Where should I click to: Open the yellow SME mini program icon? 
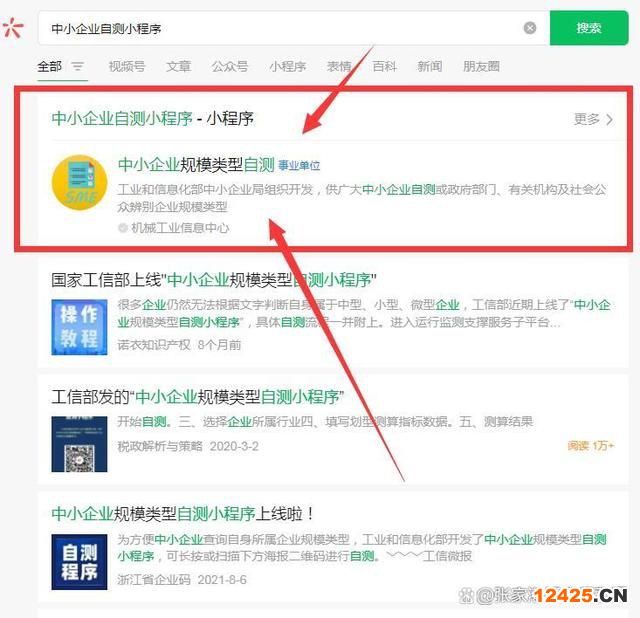pyautogui.click(x=80, y=182)
